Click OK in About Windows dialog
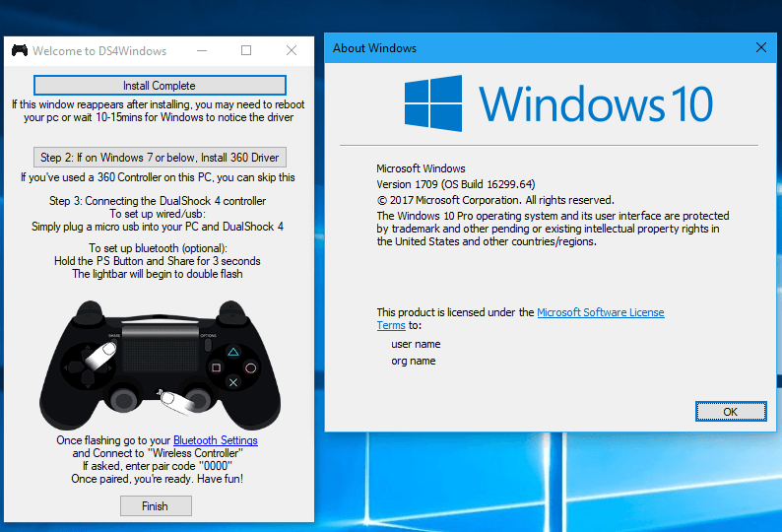782x532 pixels. (731, 411)
